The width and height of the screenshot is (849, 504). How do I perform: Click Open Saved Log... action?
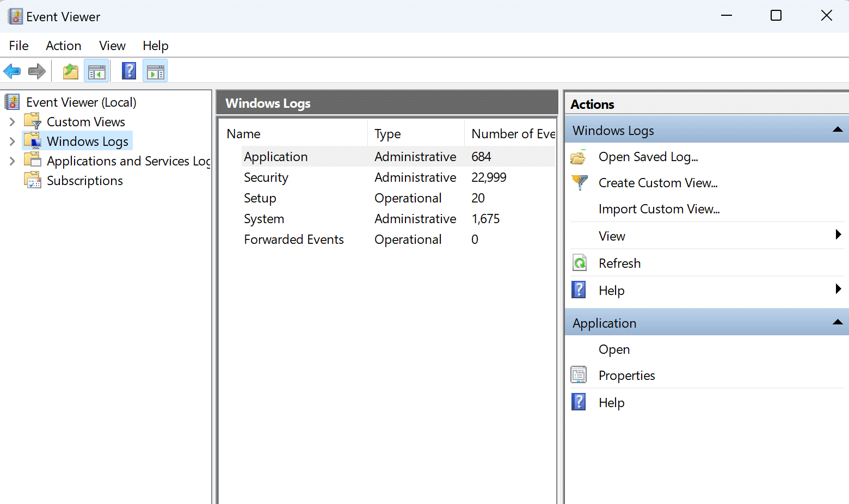coord(648,157)
